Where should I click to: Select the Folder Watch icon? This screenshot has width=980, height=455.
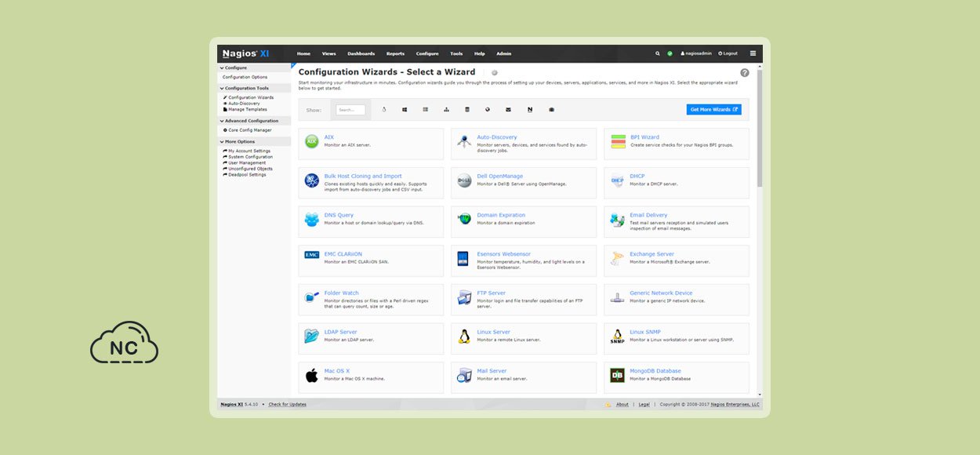[x=311, y=297]
